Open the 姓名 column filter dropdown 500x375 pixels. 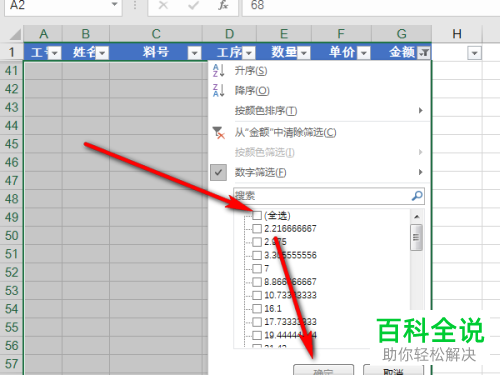[102, 53]
